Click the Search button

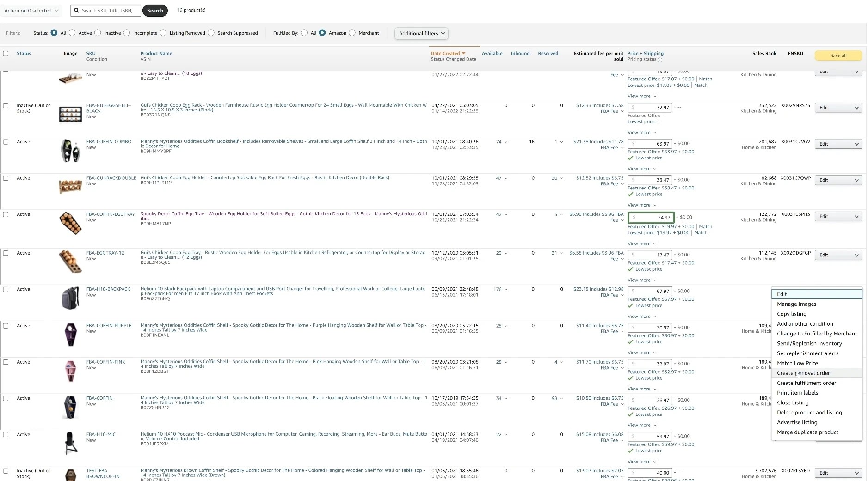tap(155, 11)
